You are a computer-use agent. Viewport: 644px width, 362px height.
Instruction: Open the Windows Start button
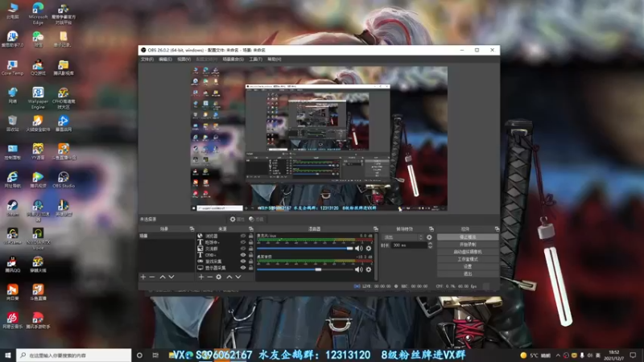point(8,356)
